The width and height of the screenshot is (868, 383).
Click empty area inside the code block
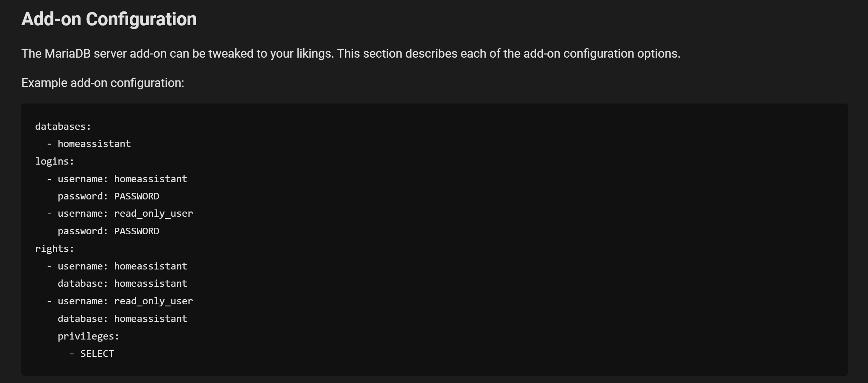point(517,242)
